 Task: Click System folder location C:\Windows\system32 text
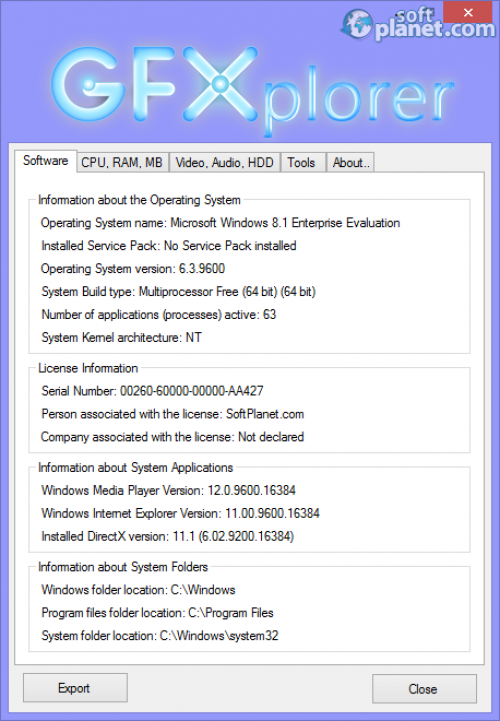coord(160,636)
